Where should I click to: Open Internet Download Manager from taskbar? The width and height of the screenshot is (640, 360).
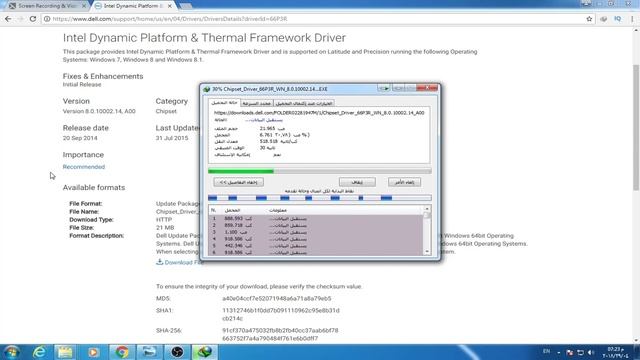click(204, 352)
